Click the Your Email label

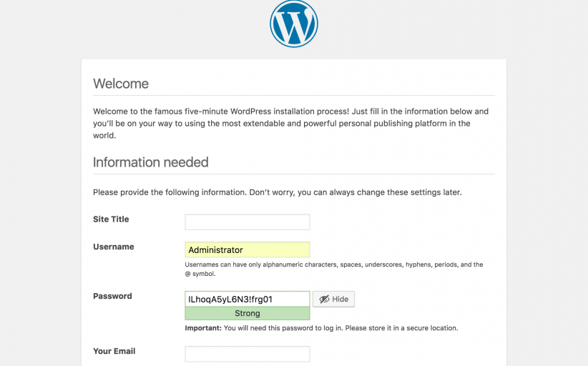pos(114,351)
